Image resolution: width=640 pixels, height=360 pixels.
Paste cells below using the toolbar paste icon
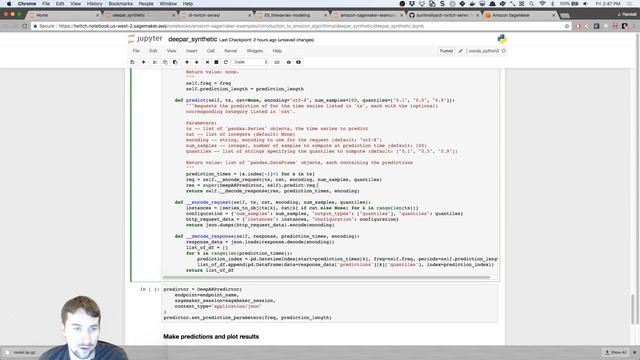175,62
